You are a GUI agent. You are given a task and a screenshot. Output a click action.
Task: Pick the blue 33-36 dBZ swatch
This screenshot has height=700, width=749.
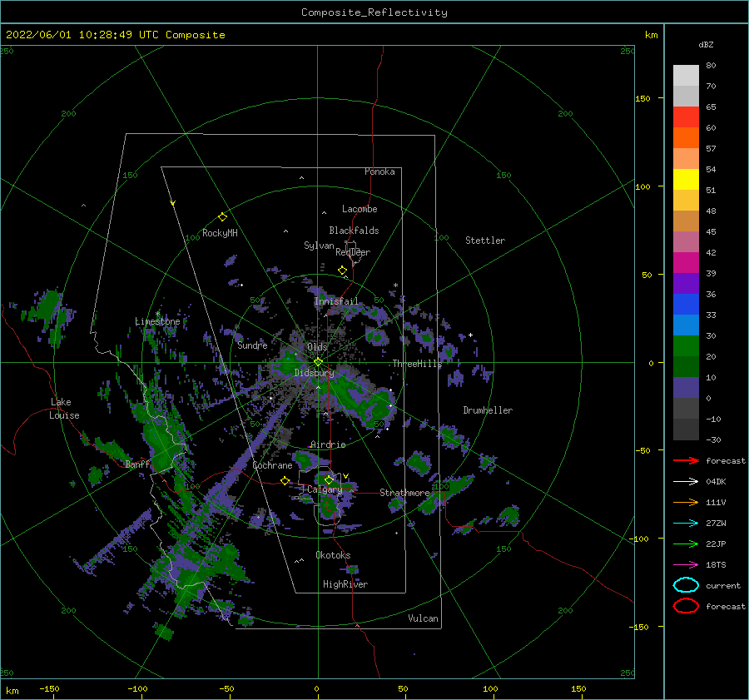tap(686, 305)
